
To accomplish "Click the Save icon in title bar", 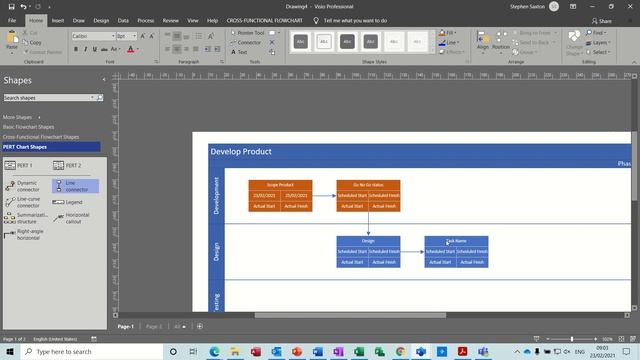I will pos(11,7).
